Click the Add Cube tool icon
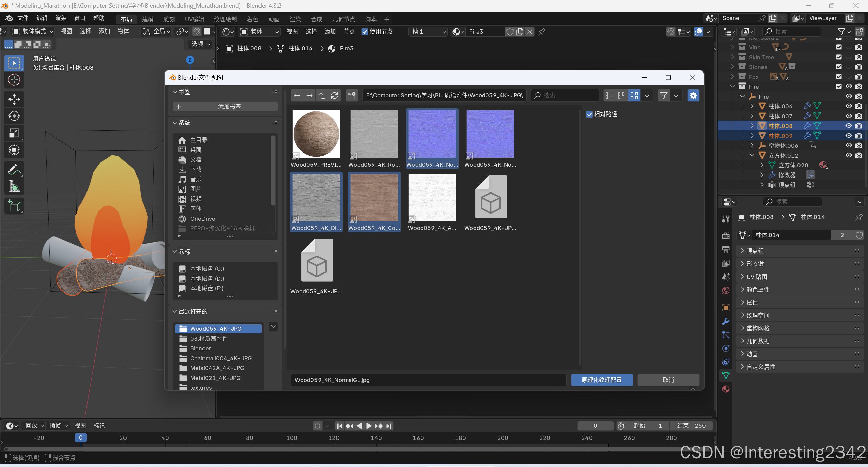Screen dimensions: 868x467 click(x=14, y=206)
